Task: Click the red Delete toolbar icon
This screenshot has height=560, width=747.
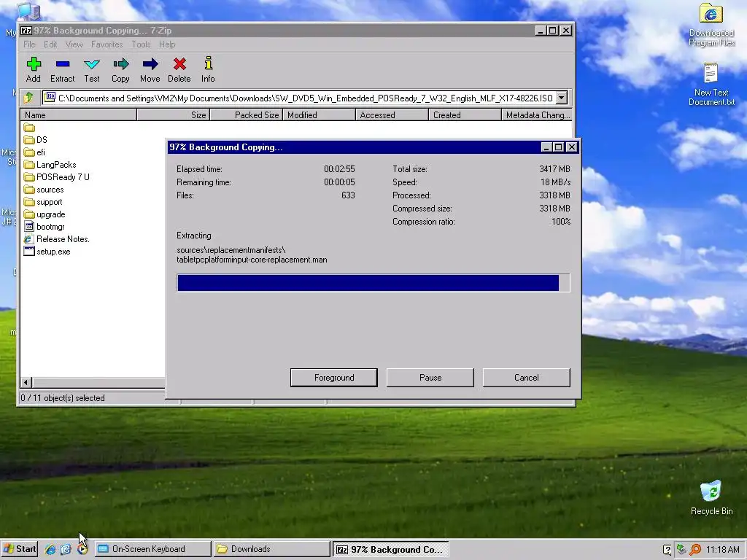Action: pos(179,69)
